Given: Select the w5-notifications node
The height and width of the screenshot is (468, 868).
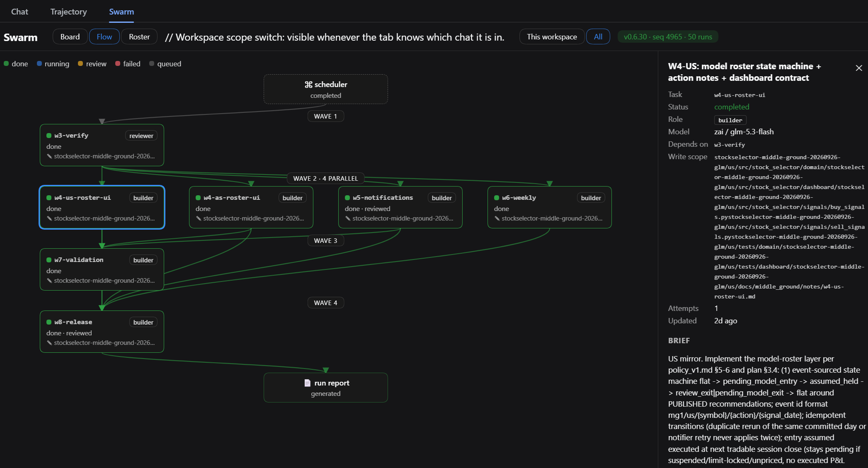Looking at the screenshot, I should tap(400, 207).
